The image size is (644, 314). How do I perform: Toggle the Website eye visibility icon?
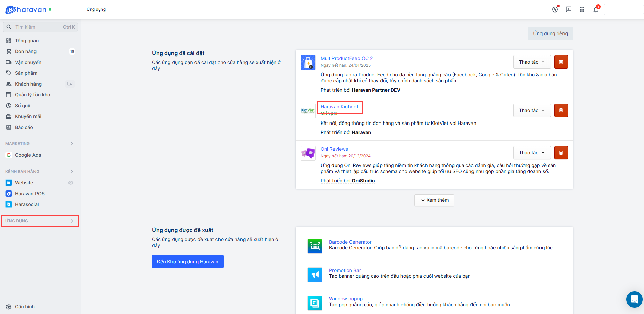pyautogui.click(x=71, y=183)
